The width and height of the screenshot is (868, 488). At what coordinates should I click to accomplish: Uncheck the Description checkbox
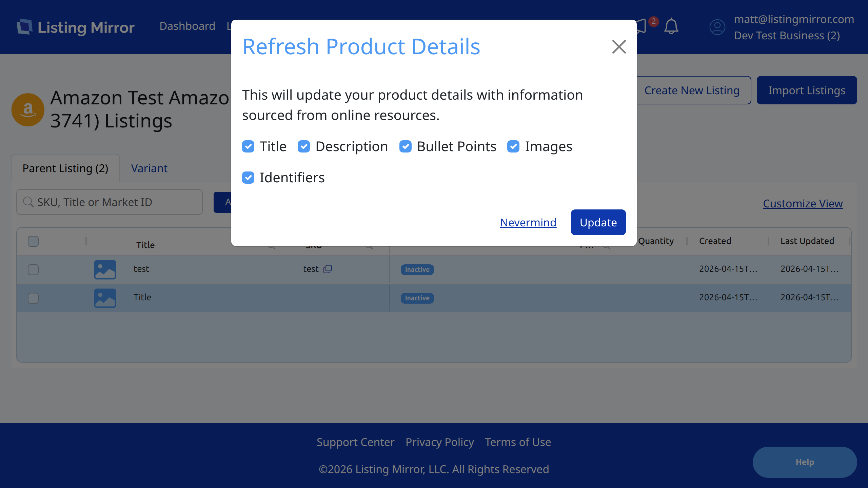pyautogui.click(x=304, y=146)
